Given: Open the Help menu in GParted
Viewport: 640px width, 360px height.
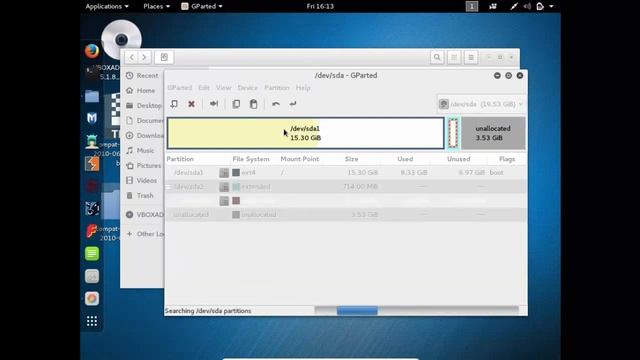Looking at the screenshot, I should (x=303, y=88).
